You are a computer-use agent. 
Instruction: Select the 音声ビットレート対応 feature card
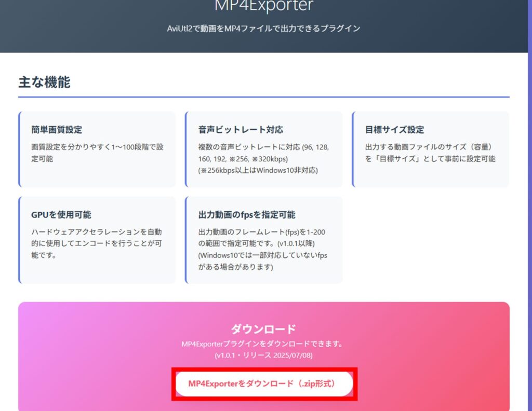(x=265, y=148)
